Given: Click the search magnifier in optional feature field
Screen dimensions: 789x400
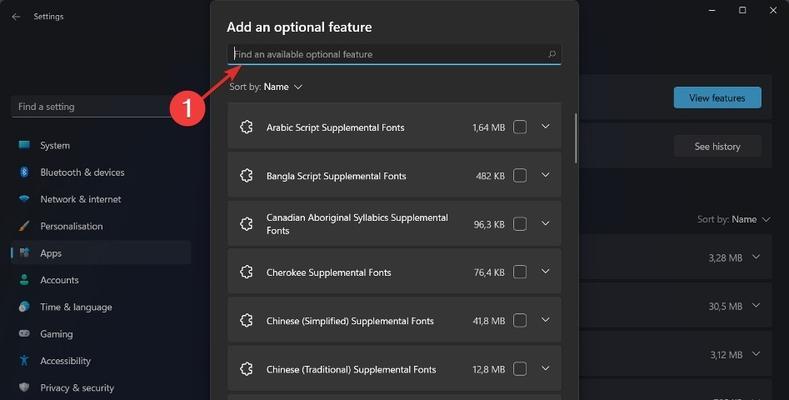Looking at the screenshot, I should click(x=552, y=54).
